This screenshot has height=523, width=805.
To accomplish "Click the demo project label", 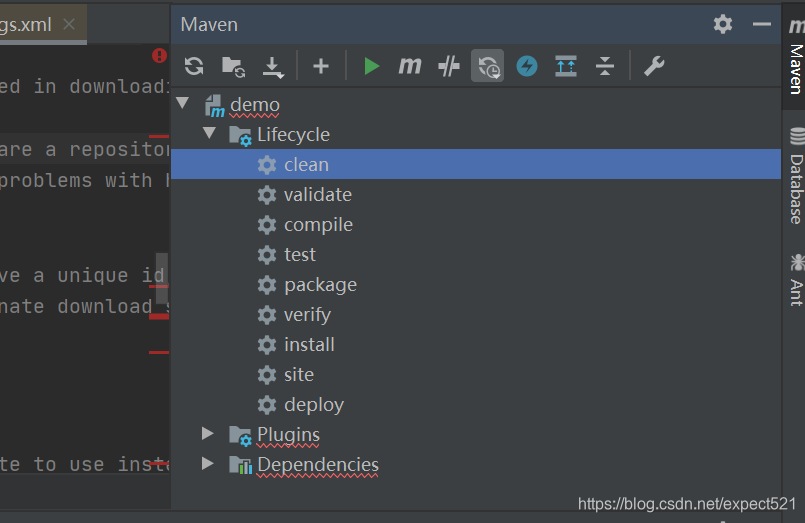I will click(x=255, y=105).
